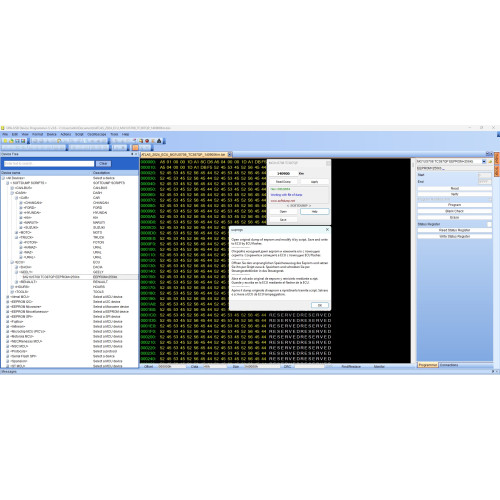The height and width of the screenshot is (500, 500).
Task: Open the Oscilloscope menu
Action: tap(97, 134)
